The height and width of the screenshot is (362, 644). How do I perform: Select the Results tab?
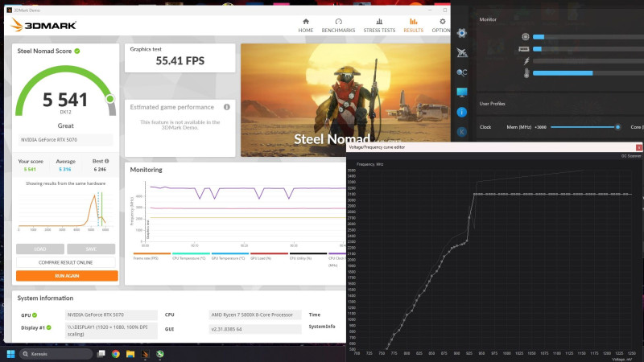413,26
